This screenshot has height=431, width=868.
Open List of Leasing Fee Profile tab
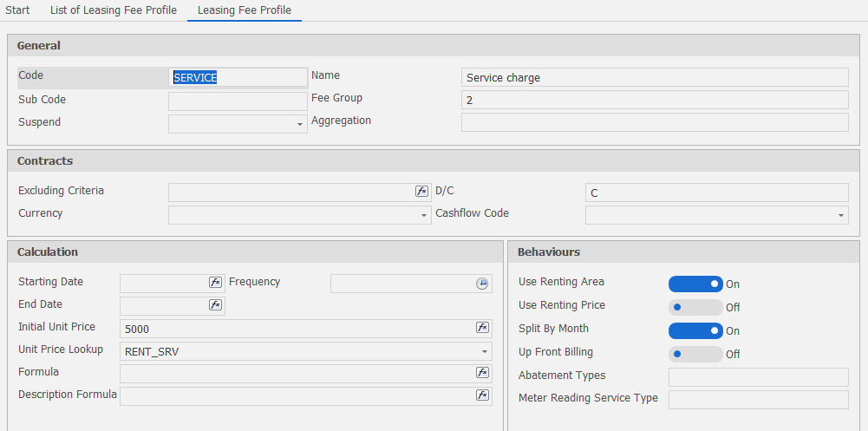(113, 10)
